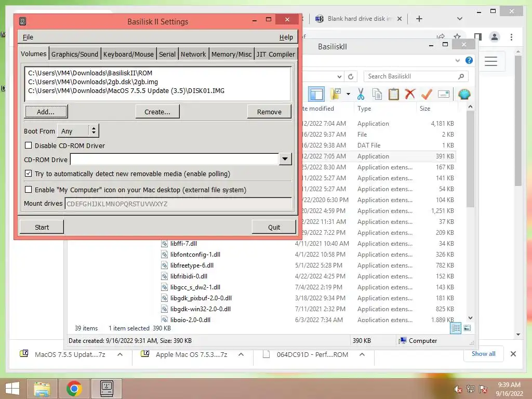
Task: Close the 'Blank hard drive disk' tab
Action: coord(400,19)
